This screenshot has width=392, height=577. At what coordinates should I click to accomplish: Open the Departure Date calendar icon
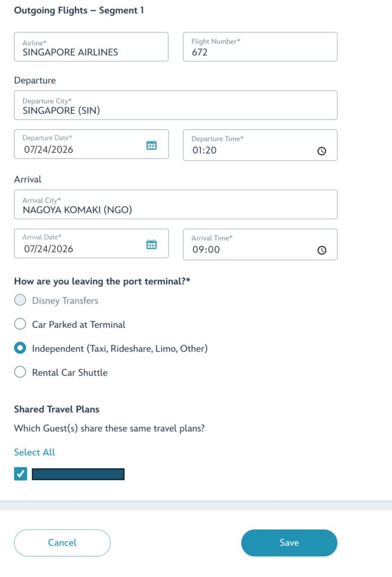152,145
